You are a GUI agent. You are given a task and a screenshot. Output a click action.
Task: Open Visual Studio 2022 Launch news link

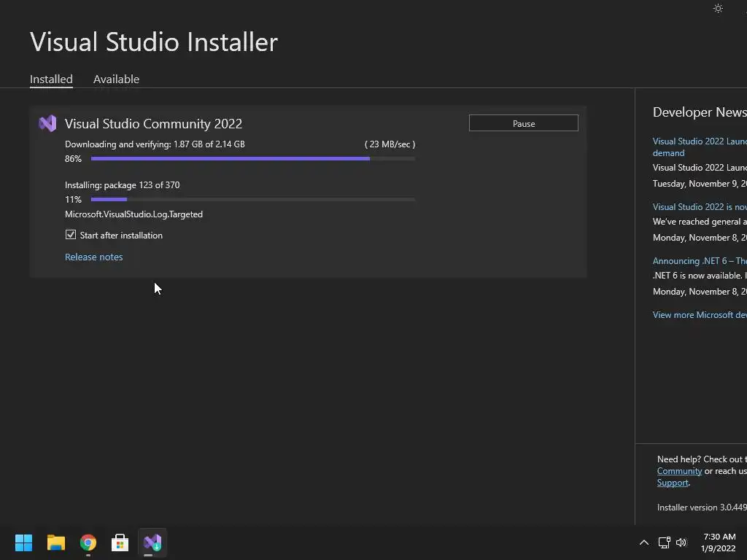700,147
